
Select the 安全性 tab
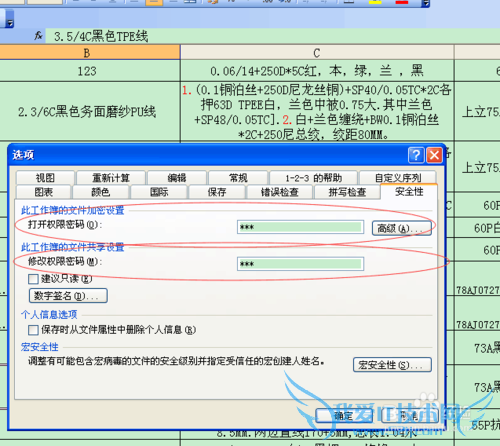click(409, 191)
